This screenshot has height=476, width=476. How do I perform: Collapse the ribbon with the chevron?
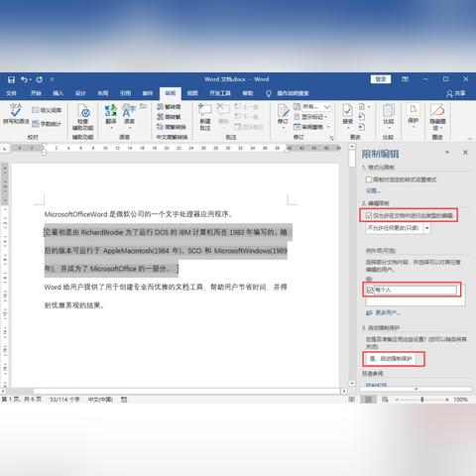(470, 138)
